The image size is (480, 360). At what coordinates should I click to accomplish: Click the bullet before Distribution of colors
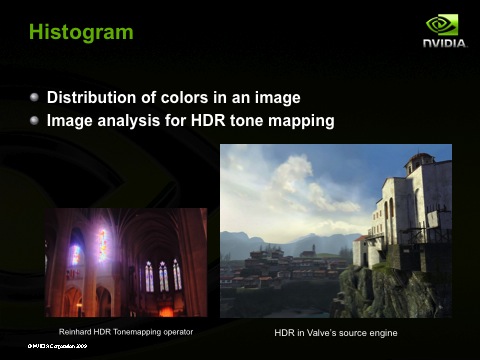[34, 97]
